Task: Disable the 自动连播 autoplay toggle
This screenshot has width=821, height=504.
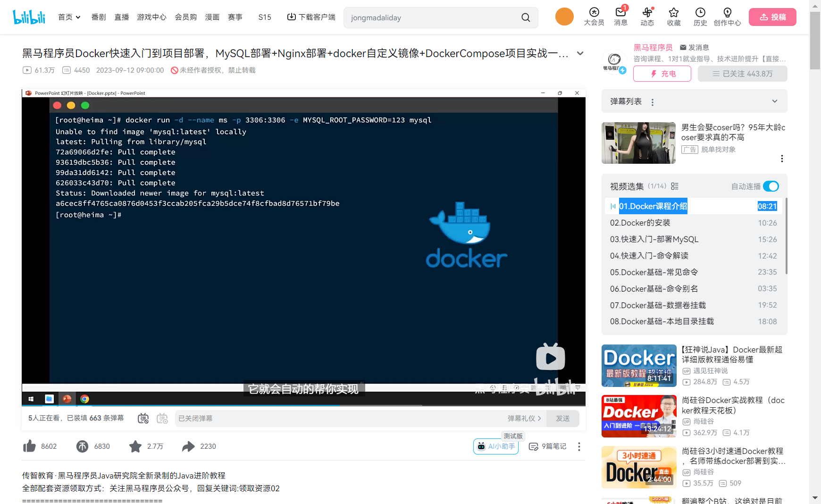Action: coord(771,186)
